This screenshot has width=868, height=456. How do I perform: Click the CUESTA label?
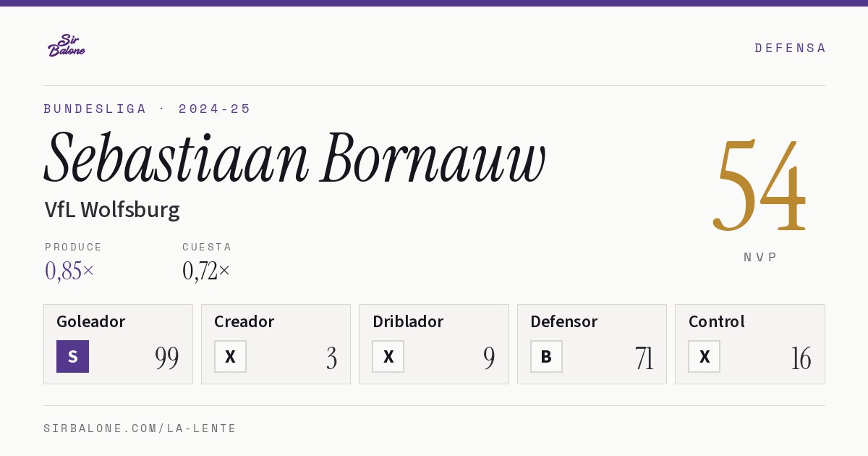click(207, 247)
